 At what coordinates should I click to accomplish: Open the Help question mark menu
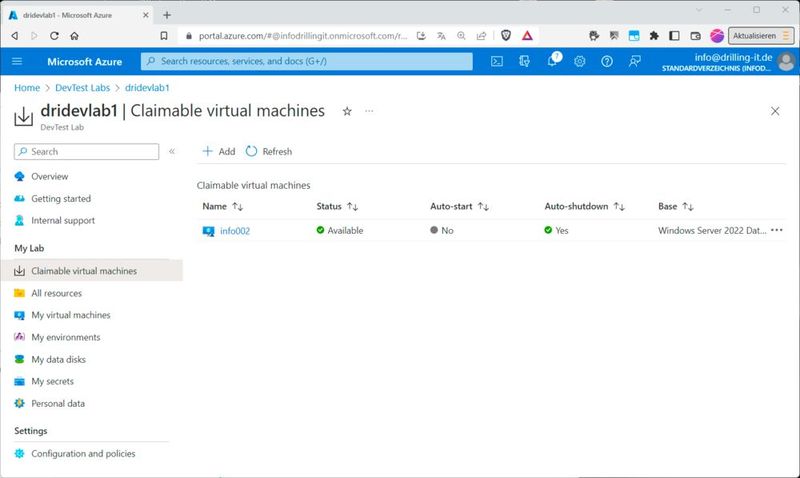pos(607,61)
